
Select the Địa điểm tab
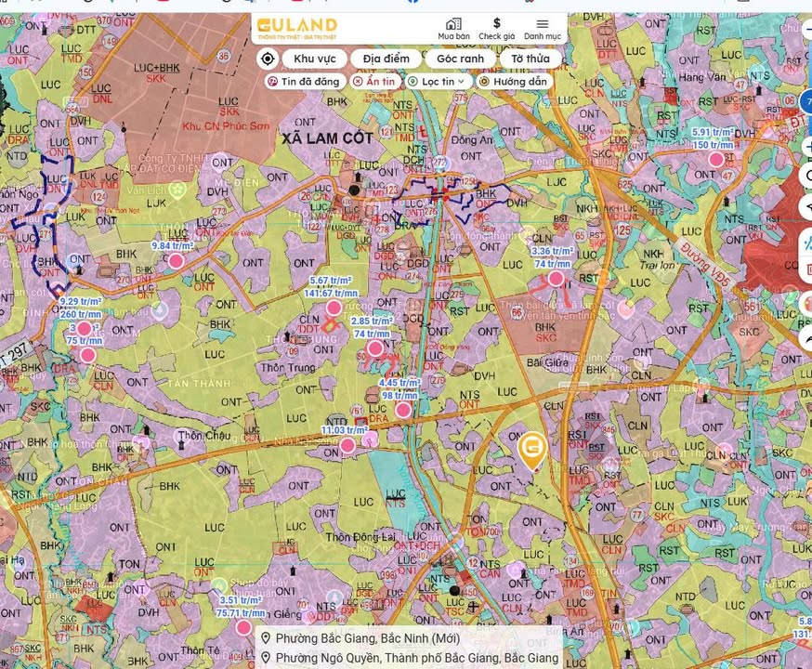click(x=386, y=59)
